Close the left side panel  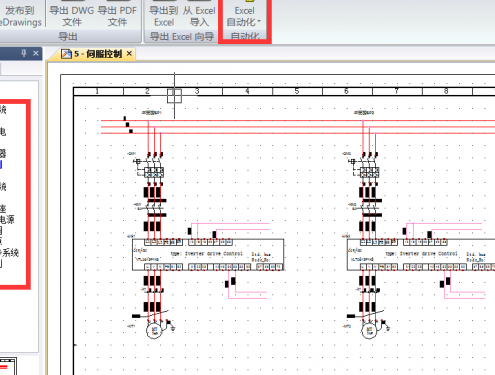36,53
